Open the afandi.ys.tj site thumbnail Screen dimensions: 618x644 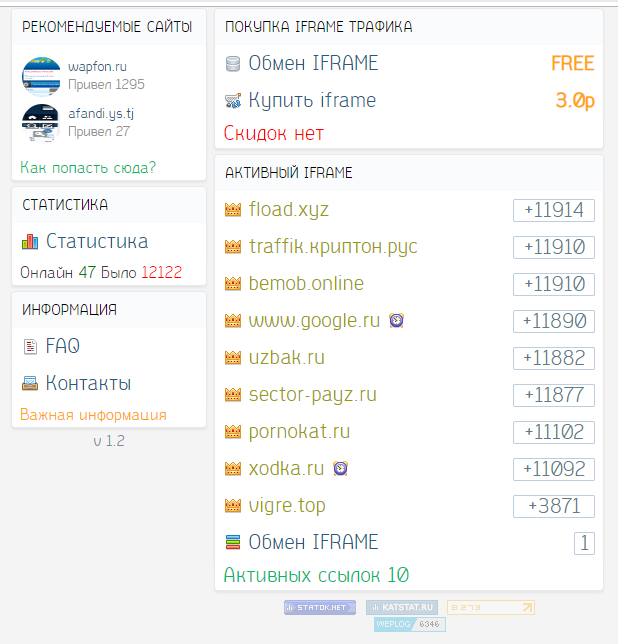click(x=41, y=122)
